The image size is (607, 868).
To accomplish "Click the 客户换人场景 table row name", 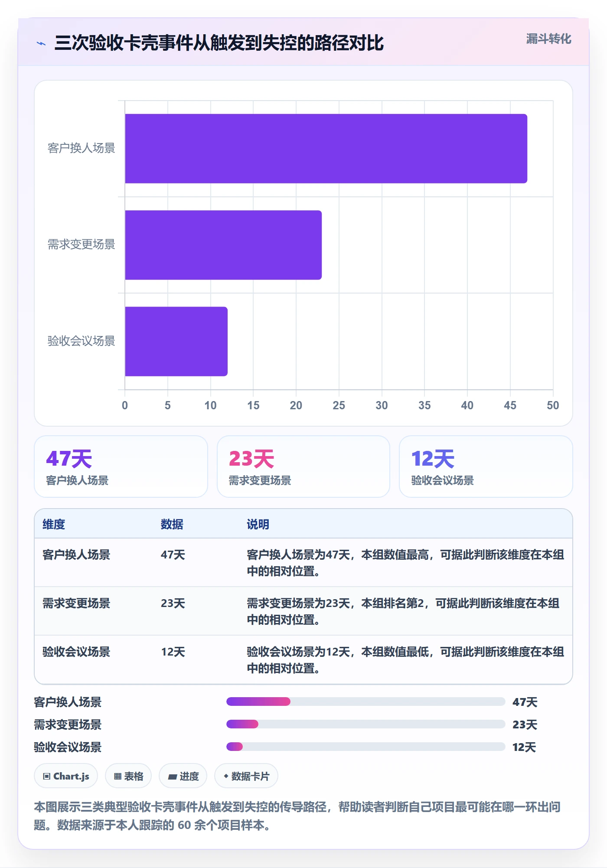I will click(76, 555).
